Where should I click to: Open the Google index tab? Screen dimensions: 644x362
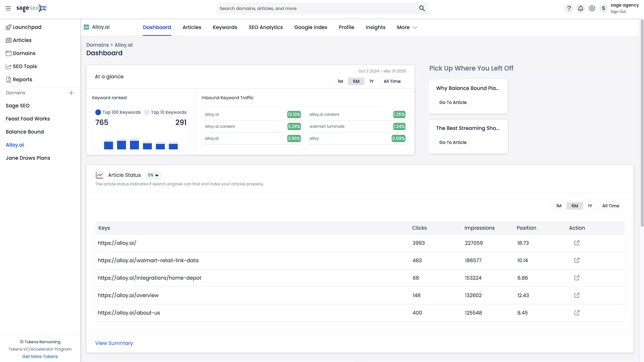pyautogui.click(x=311, y=27)
